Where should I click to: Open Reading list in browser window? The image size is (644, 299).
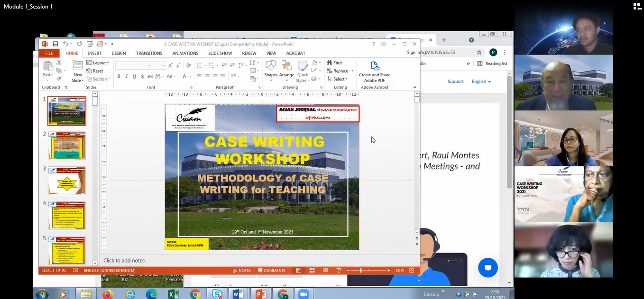click(492, 63)
